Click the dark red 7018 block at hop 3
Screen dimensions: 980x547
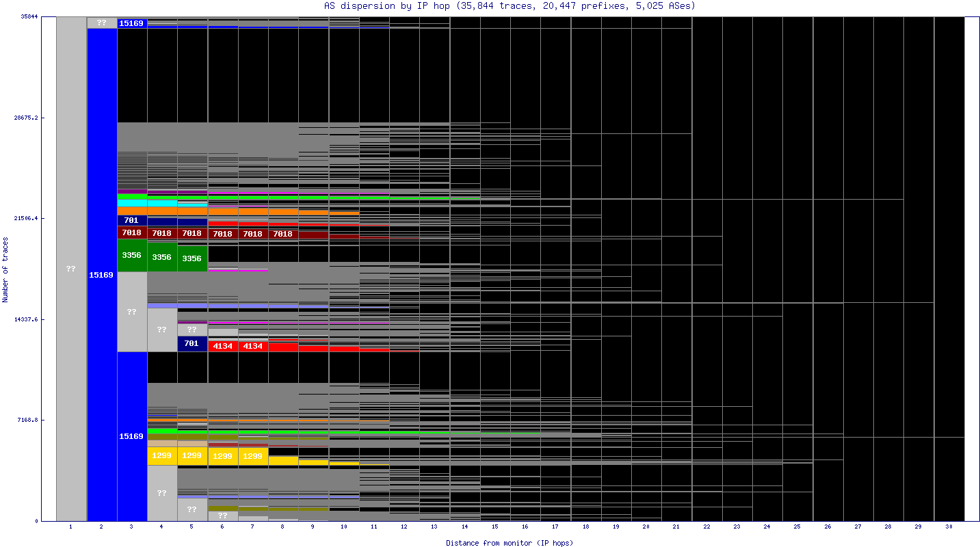[x=132, y=232]
